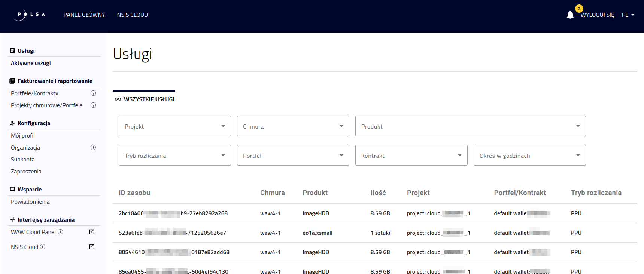Click the Wyloguj się link

coord(597,15)
